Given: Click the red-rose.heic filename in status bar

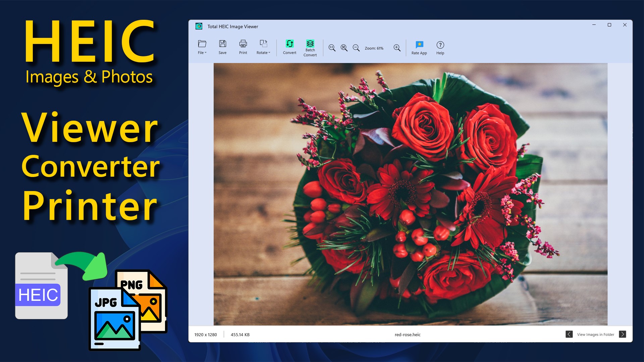Looking at the screenshot, I should tap(408, 335).
